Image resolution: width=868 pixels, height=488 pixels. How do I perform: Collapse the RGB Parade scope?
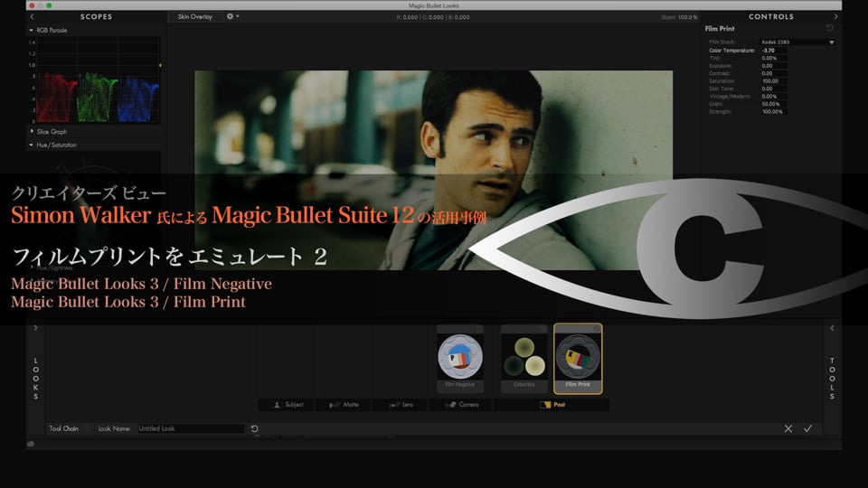tap(31, 31)
